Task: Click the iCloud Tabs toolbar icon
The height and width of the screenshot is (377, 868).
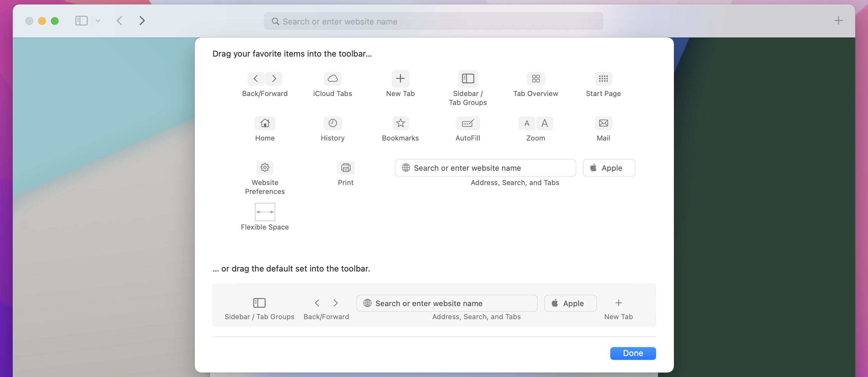Action: (333, 78)
